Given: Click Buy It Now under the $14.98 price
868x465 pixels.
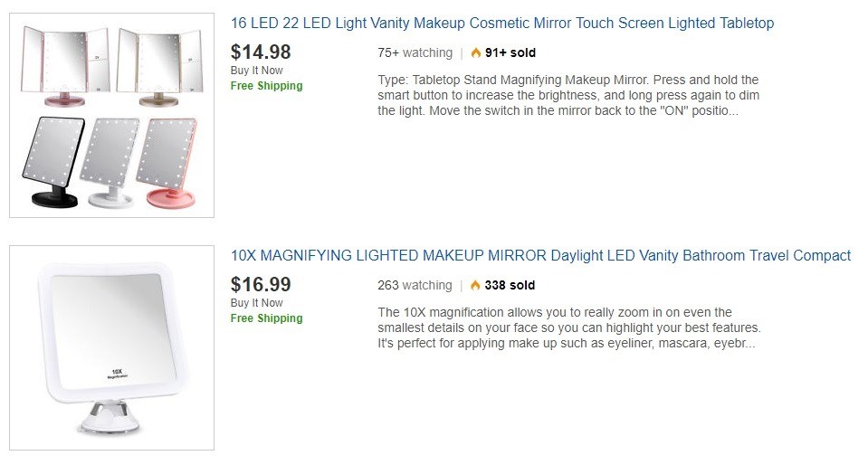Looking at the screenshot, I should point(256,71).
